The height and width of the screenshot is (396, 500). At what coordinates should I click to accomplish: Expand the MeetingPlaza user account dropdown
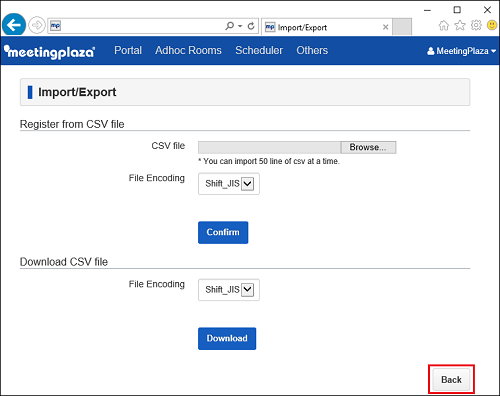click(462, 51)
